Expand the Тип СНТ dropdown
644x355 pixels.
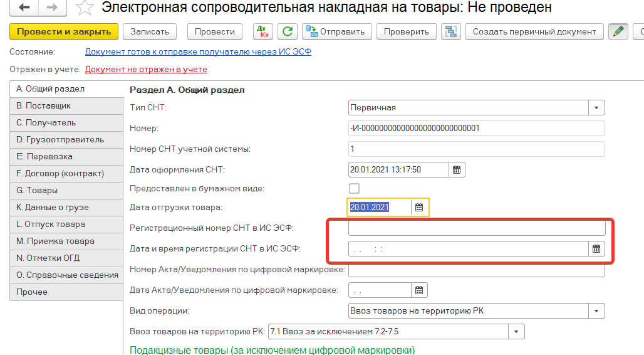tap(596, 108)
